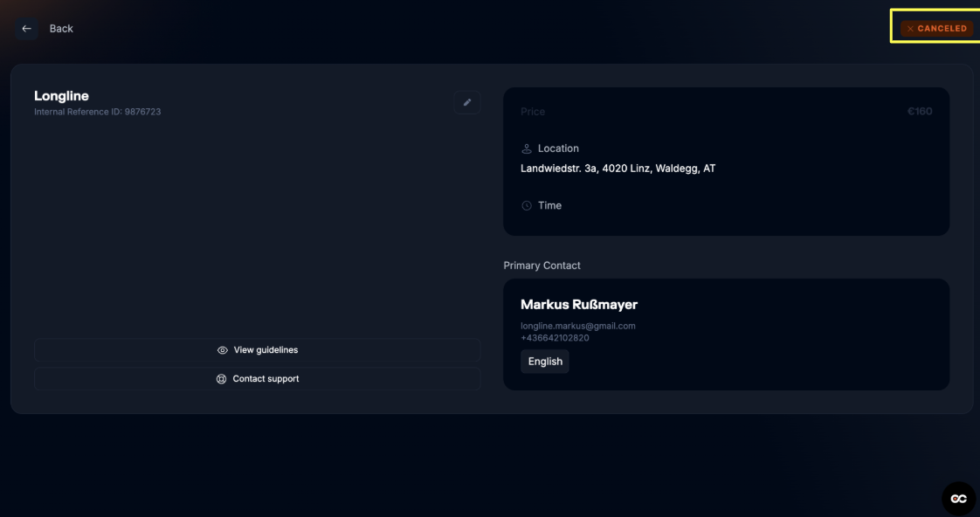Click the longline.markus@gmail.com email address
The image size is (980, 517).
(578, 326)
